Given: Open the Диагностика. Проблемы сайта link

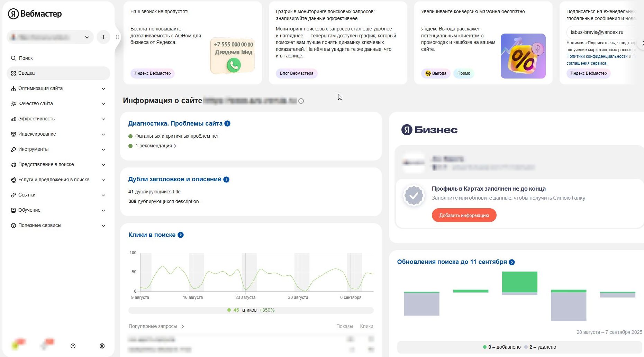Looking at the screenshot, I should coord(175,123).
